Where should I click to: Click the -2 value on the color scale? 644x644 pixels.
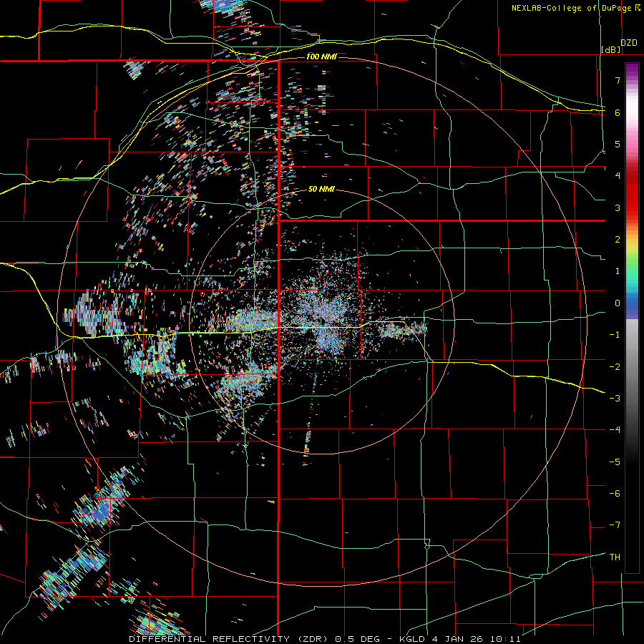(x=615, y=367)
